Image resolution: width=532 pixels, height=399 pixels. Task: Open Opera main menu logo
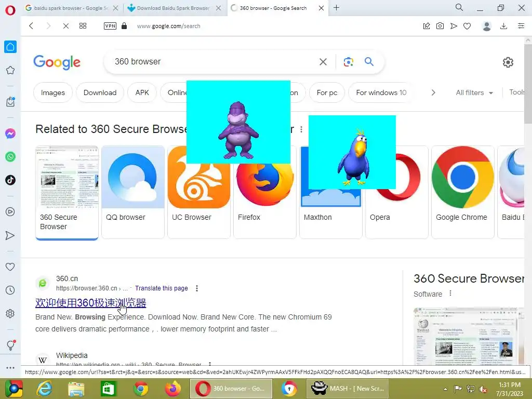point(10,10)
